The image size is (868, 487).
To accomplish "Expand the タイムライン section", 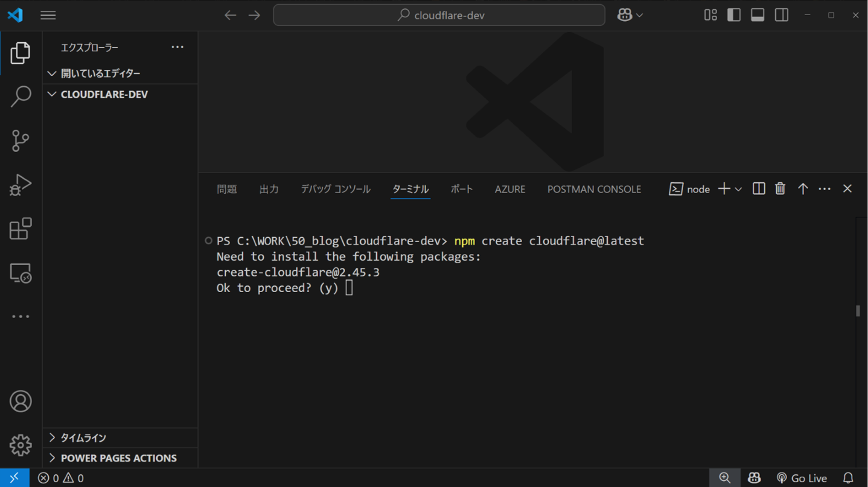I will [x=120, y=438].
